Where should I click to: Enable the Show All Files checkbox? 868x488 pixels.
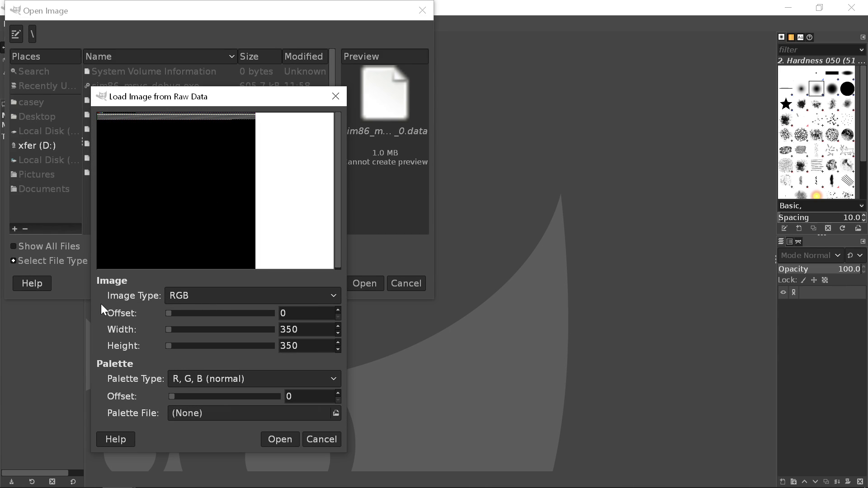[x=13, y=246]
